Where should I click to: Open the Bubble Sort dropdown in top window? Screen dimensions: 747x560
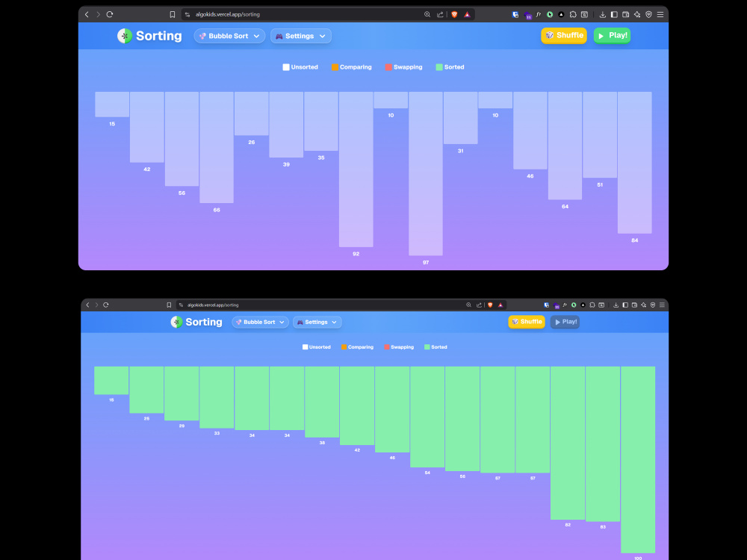click(x=229, y=36)
